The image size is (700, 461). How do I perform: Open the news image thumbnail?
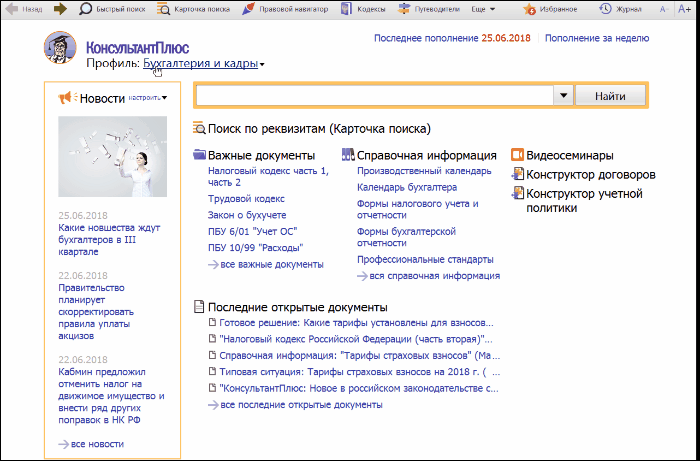click(112, 156)
